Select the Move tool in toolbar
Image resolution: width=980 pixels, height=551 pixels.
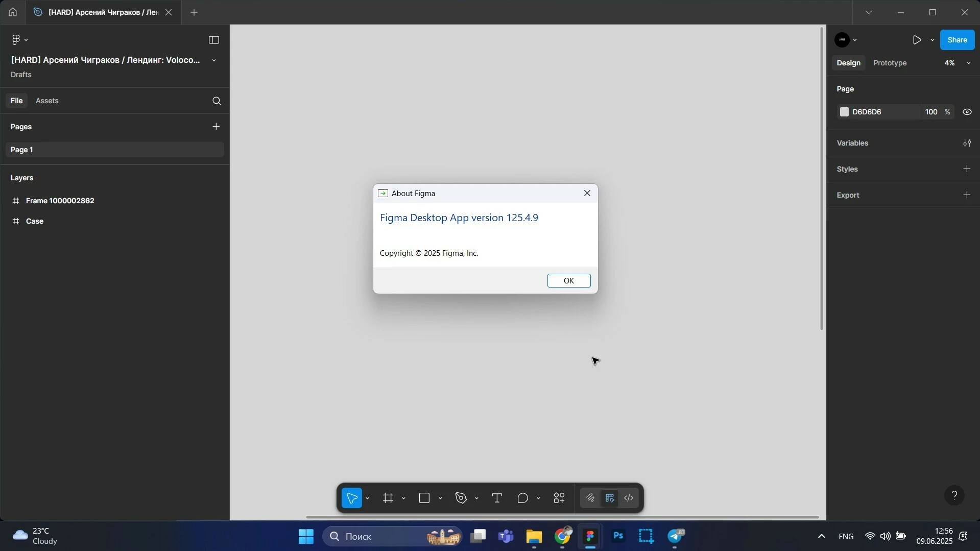pyautogui.click(x=352, y=498)
